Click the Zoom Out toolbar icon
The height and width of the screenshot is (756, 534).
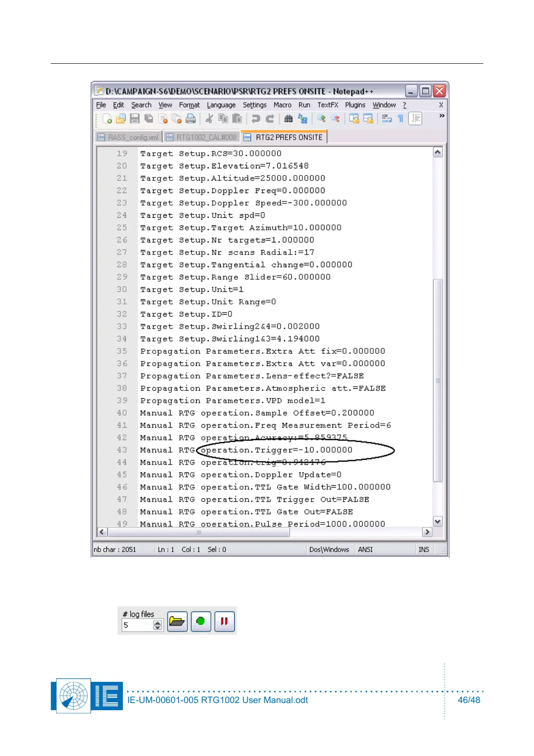[x=335, y=119]
